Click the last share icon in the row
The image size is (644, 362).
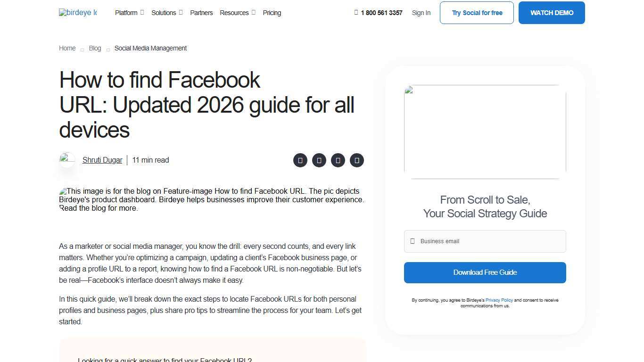point(357,160)
